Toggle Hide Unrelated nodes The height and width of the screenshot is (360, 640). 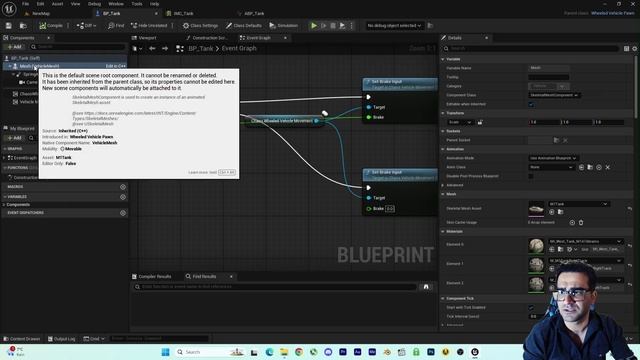[149, 26]
